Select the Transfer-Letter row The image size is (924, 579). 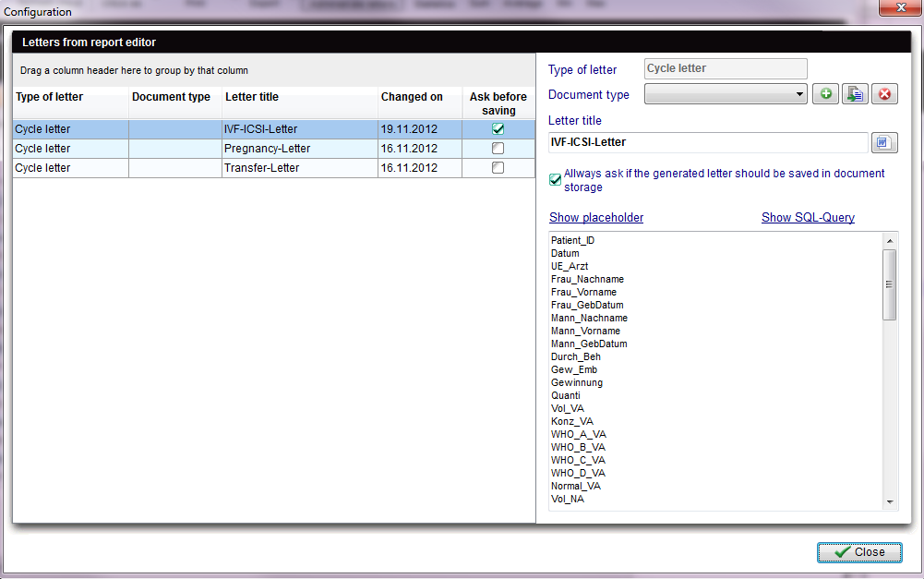click(x=274, y=168)
